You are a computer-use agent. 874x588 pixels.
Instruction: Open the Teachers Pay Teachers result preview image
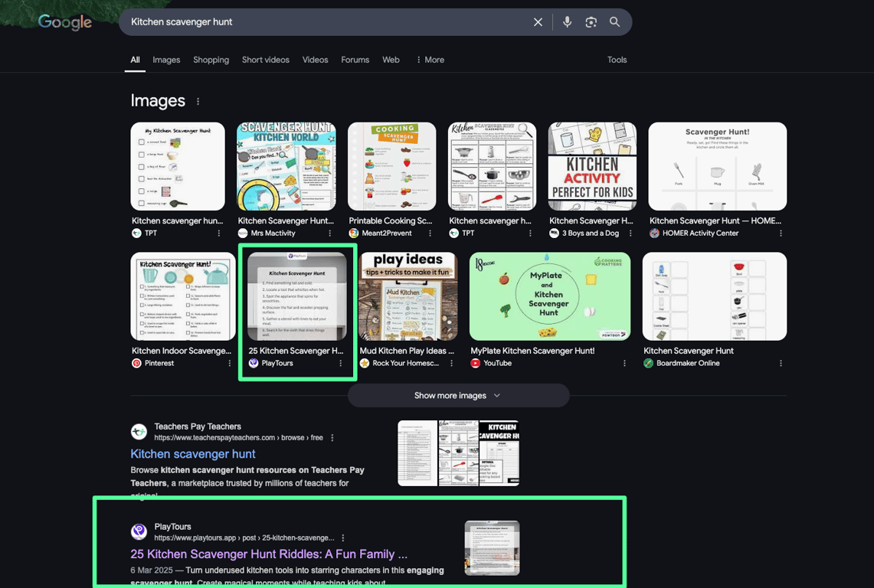(458, 453)
